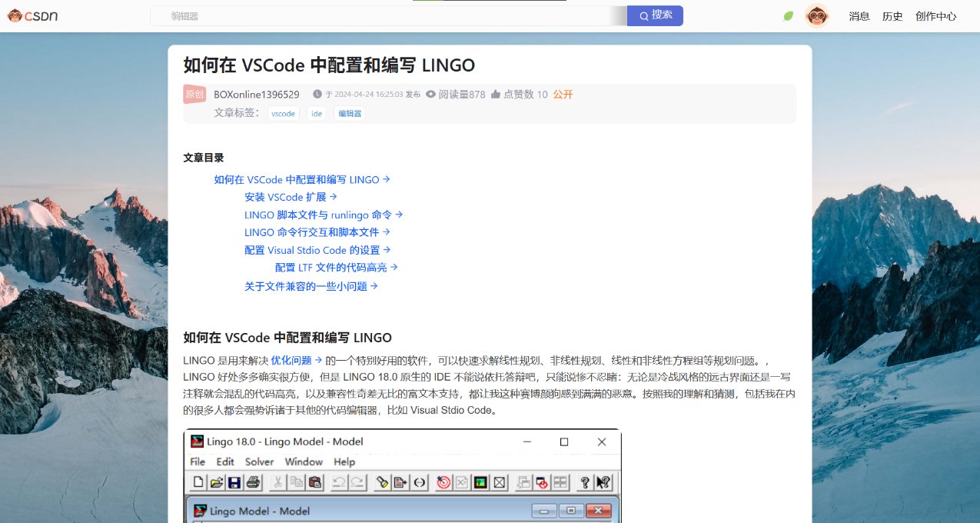Jump to 安装 VSCode 扩展 section

[x=291, y=197]
